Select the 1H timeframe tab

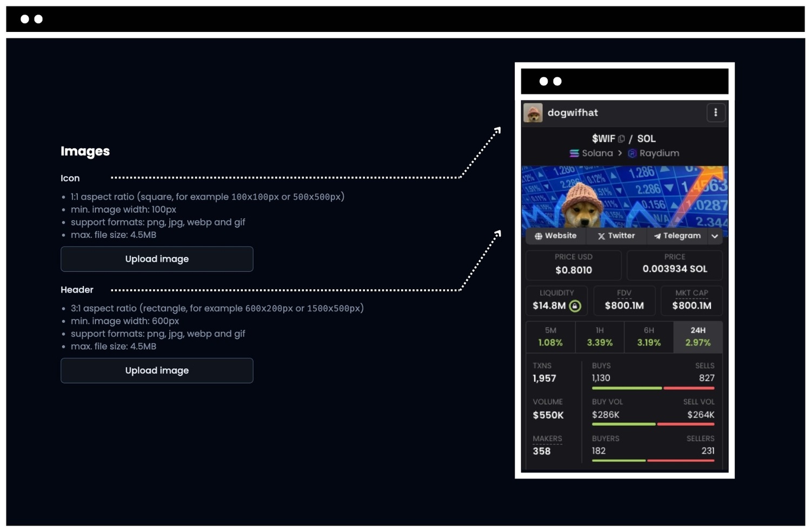coord(600,336)
